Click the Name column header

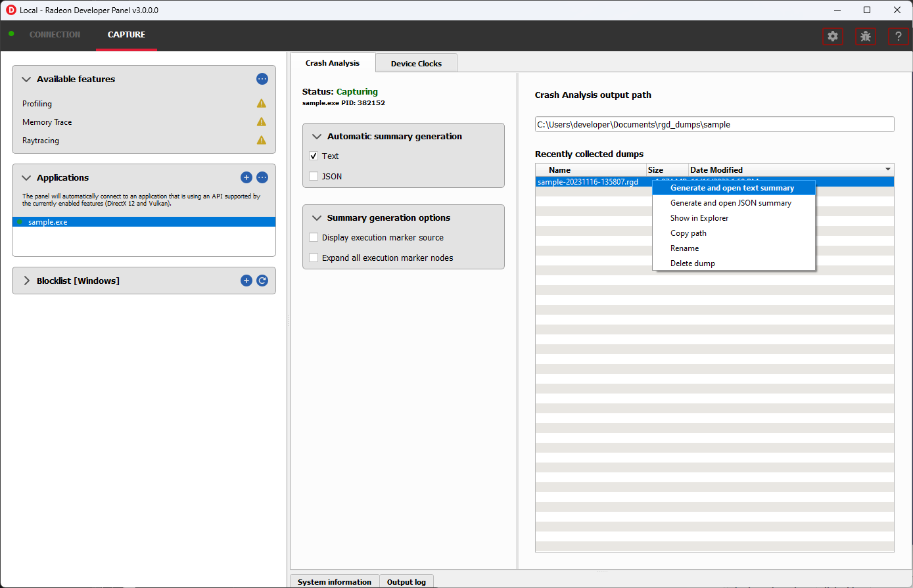[x=591, y=170]
